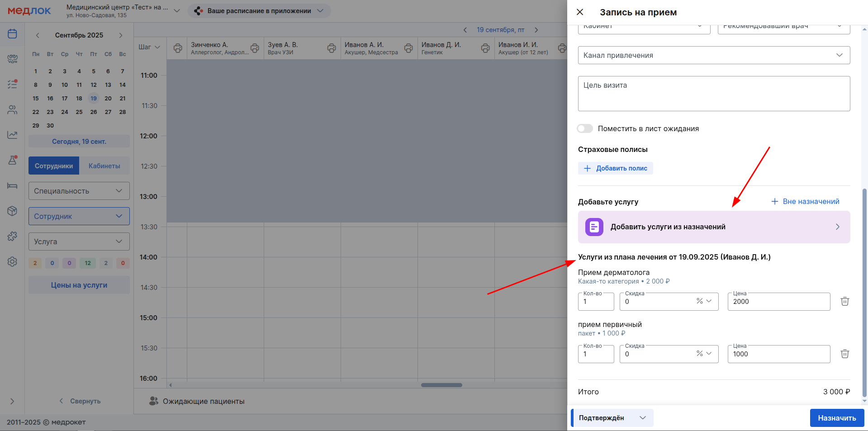Click the horizontal schedule scrollbar

(441, 385)
